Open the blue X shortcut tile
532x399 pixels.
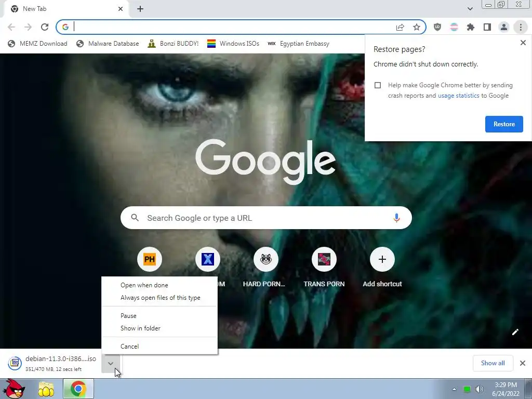(x=208, y=259)
